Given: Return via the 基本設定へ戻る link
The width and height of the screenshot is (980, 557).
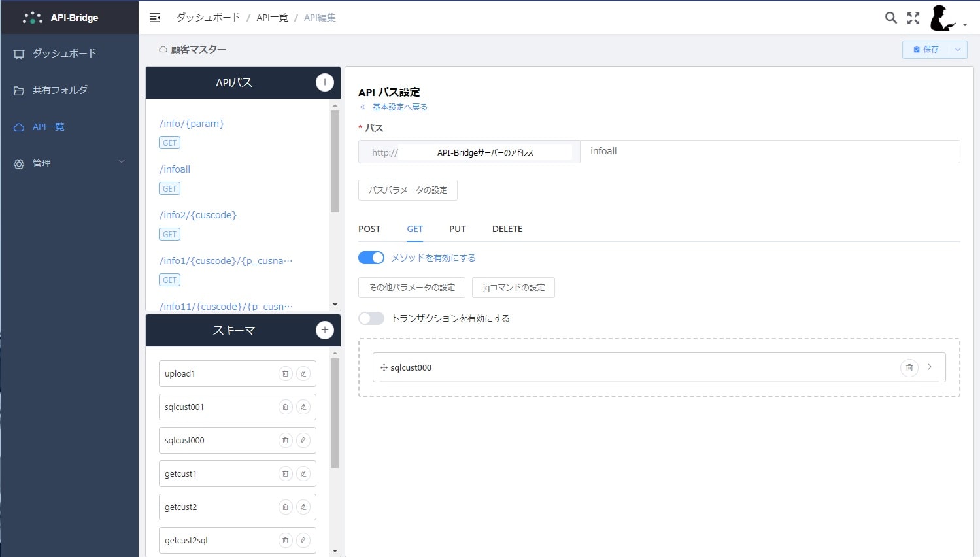Looking at the screenshot, I should (x=399, y=107).
